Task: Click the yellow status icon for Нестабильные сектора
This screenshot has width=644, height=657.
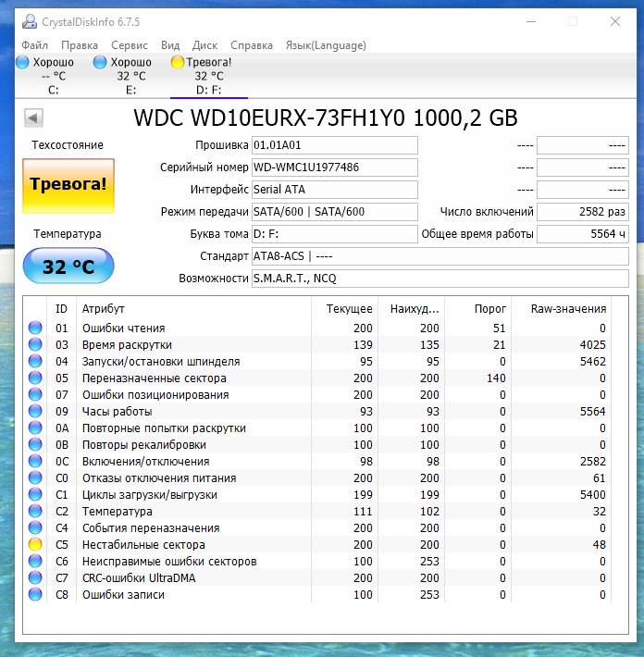Action: 36,545
